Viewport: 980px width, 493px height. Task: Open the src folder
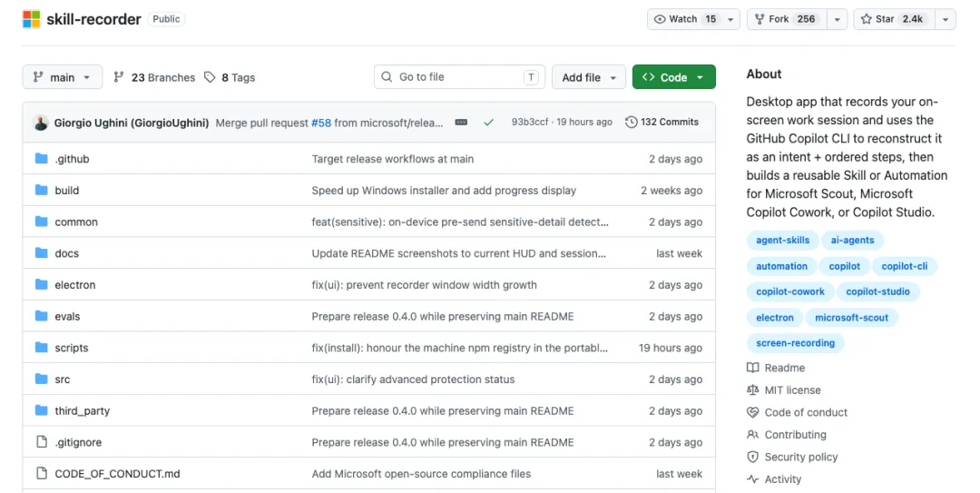pyautogui.click(x=63, y=380)
